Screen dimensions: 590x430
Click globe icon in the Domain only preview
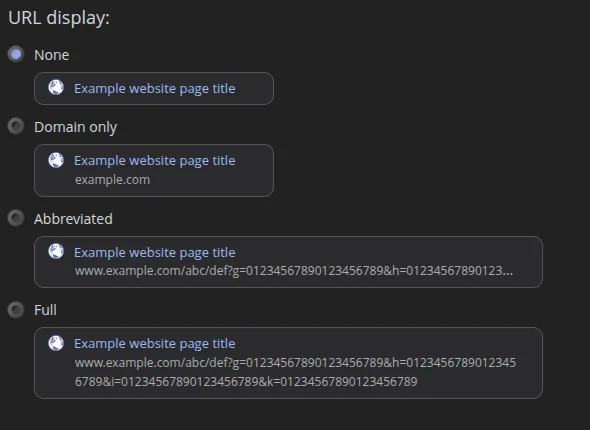(x=56, y=160)
